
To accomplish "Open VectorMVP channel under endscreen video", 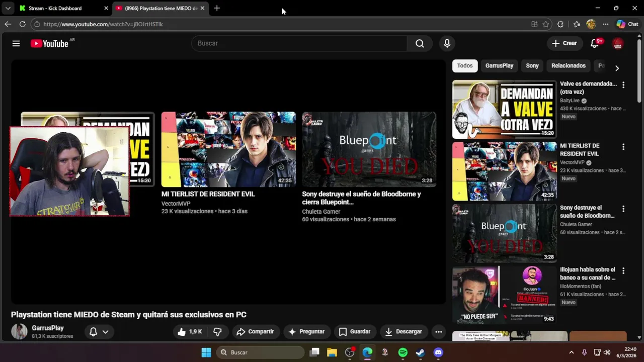I will coord(176,204).
